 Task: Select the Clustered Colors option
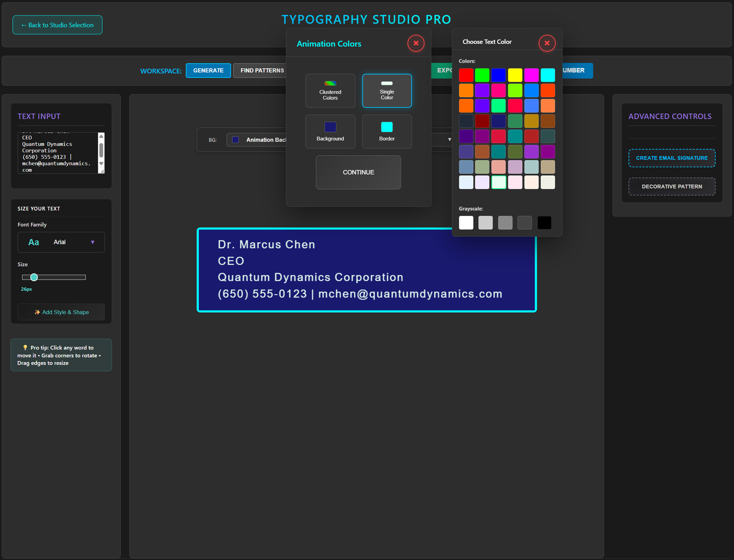(x=330, y=91)
